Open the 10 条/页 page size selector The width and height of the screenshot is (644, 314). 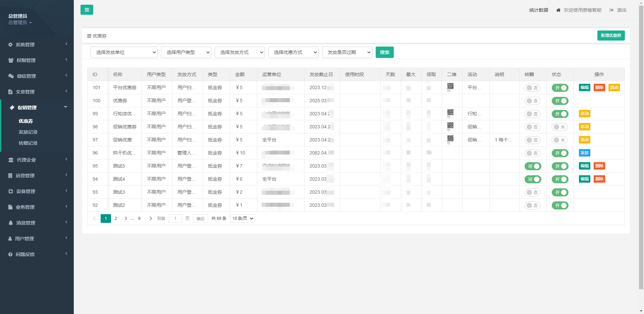(x=242, y=218)
